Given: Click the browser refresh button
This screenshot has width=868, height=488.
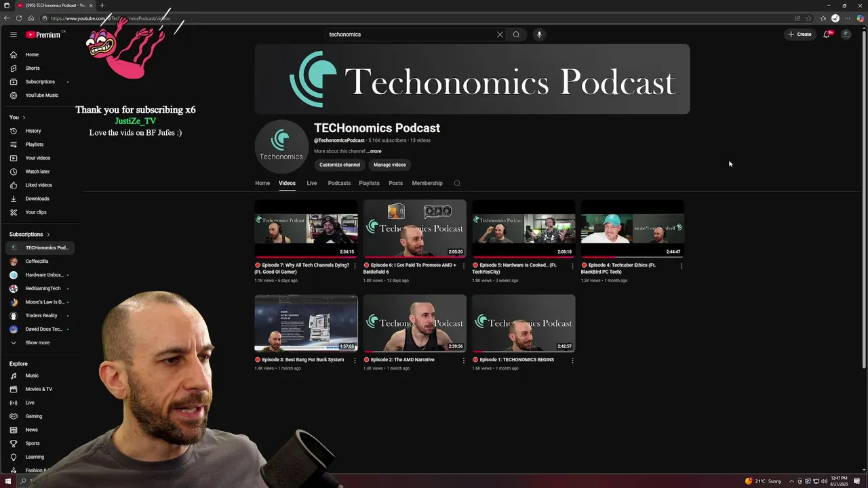Looking at the screenshot, I should click(x=19, y=18).
